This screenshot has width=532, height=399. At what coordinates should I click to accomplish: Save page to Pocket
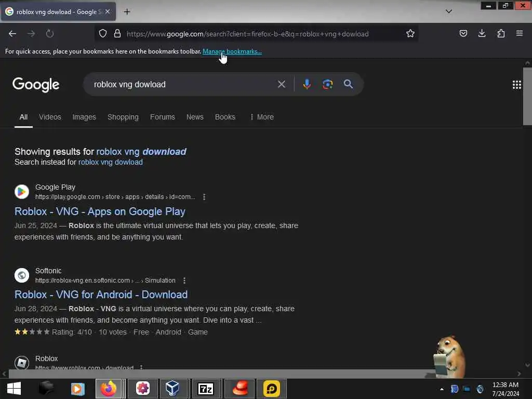tap(463, 33)
